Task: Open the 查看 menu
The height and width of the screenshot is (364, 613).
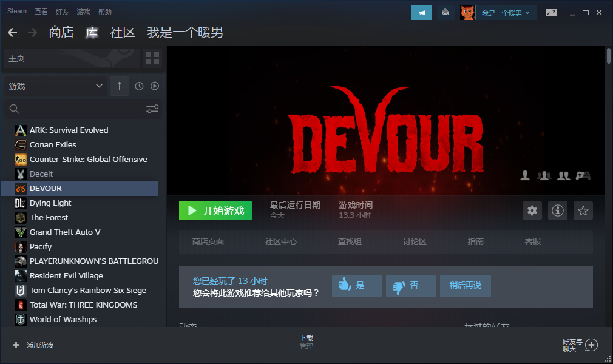Action: 41,12
